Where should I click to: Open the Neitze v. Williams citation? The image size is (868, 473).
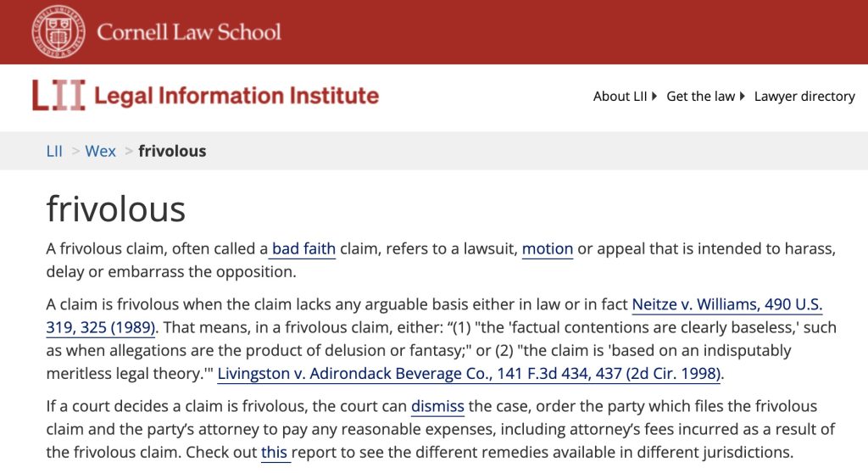[727, 304]
